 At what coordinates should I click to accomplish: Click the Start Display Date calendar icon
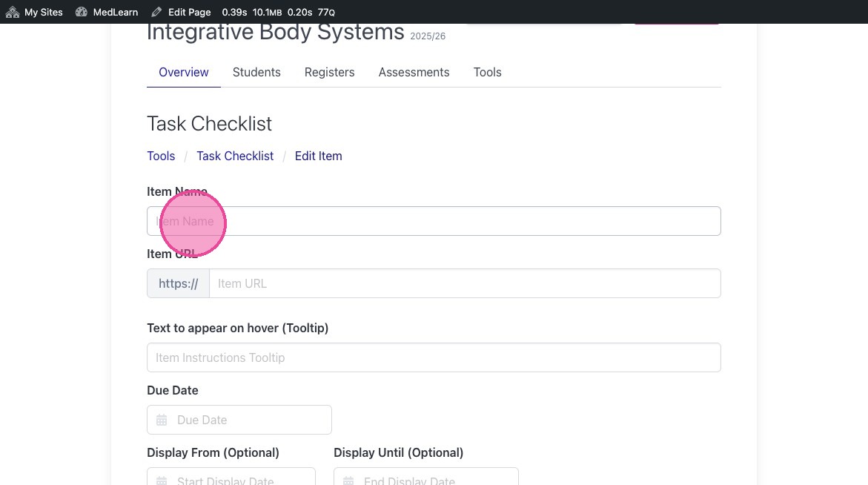click(x=162, y=480)
